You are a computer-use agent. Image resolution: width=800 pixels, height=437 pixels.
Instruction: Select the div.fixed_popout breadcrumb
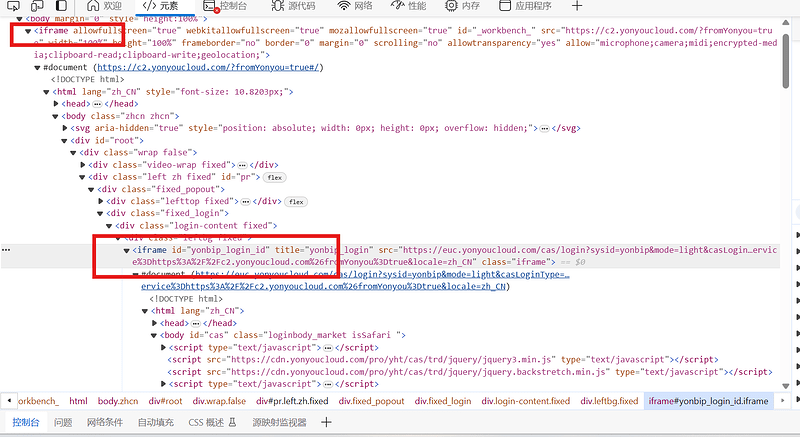coord(371,401)
